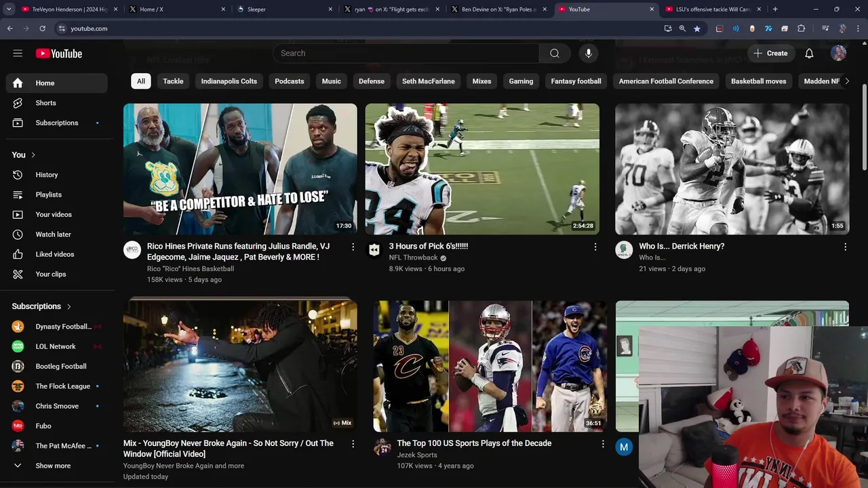Open options for YoungBoy mix
868x488 pixels.
point(353,444)
